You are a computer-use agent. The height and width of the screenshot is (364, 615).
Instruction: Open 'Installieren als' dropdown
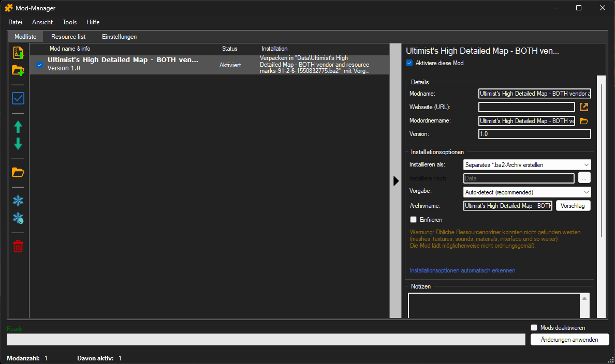click(x=527, y=165)
